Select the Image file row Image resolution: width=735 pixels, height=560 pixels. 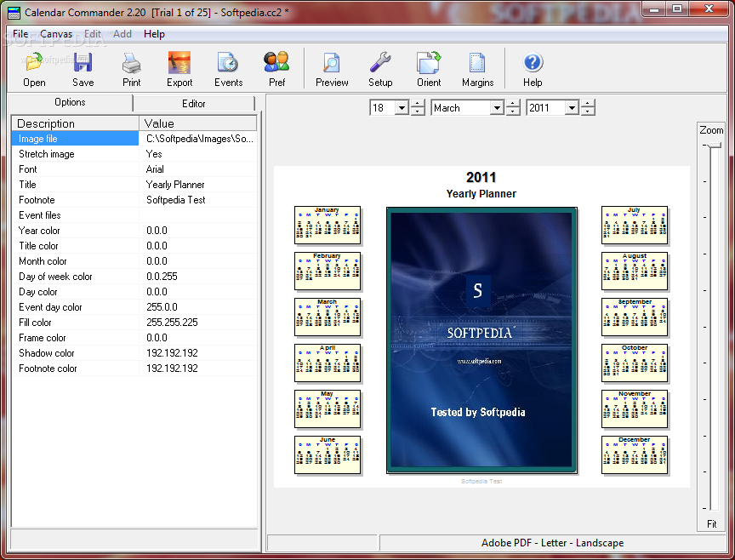134,139
